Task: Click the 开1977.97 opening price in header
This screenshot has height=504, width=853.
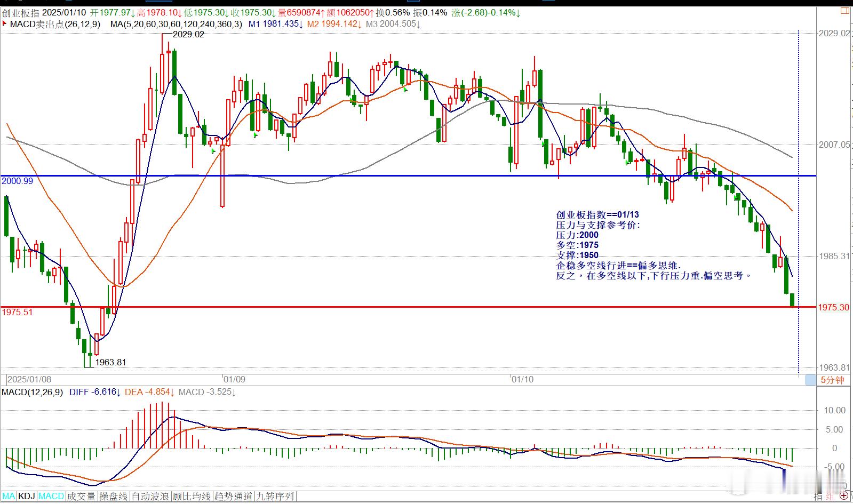Action: (111, 12)
